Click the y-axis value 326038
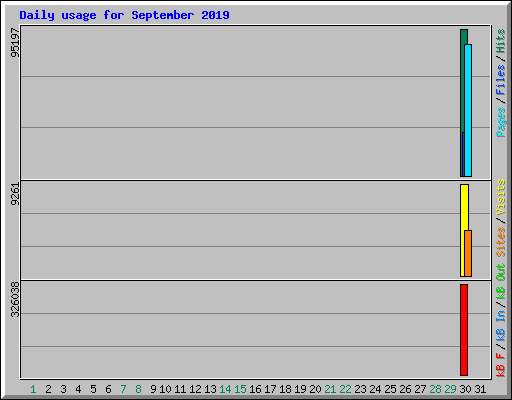The width and height of the screenshot is (512, 400). click(15, 300)
